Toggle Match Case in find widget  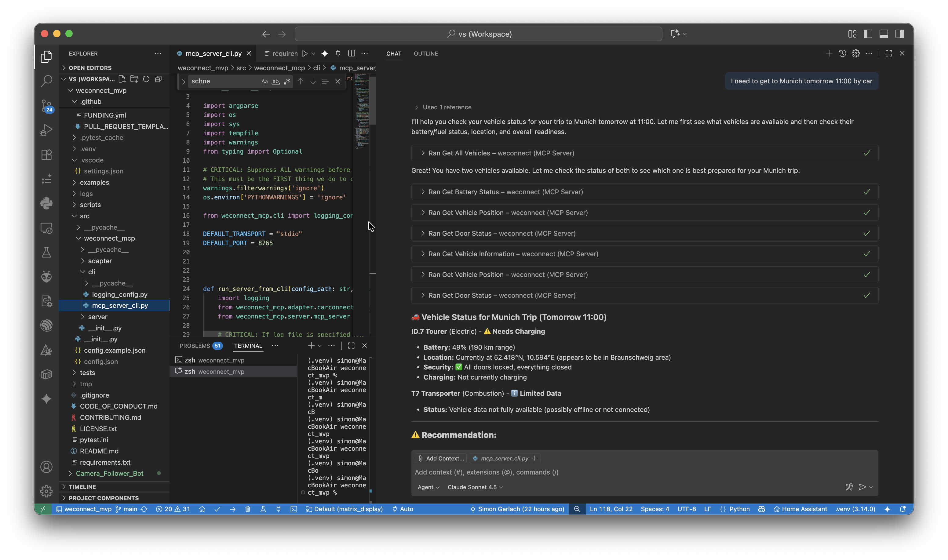pos(264,81)
